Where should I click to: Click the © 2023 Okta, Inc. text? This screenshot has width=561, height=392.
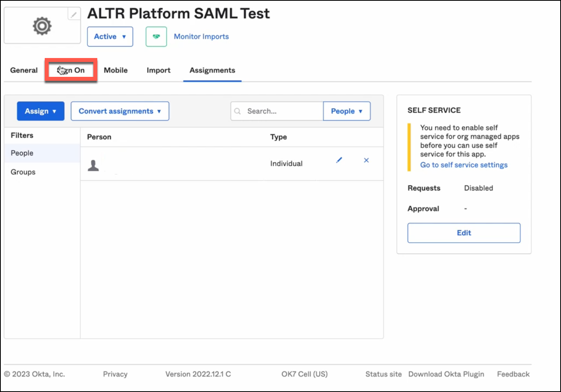coord(35,374)
